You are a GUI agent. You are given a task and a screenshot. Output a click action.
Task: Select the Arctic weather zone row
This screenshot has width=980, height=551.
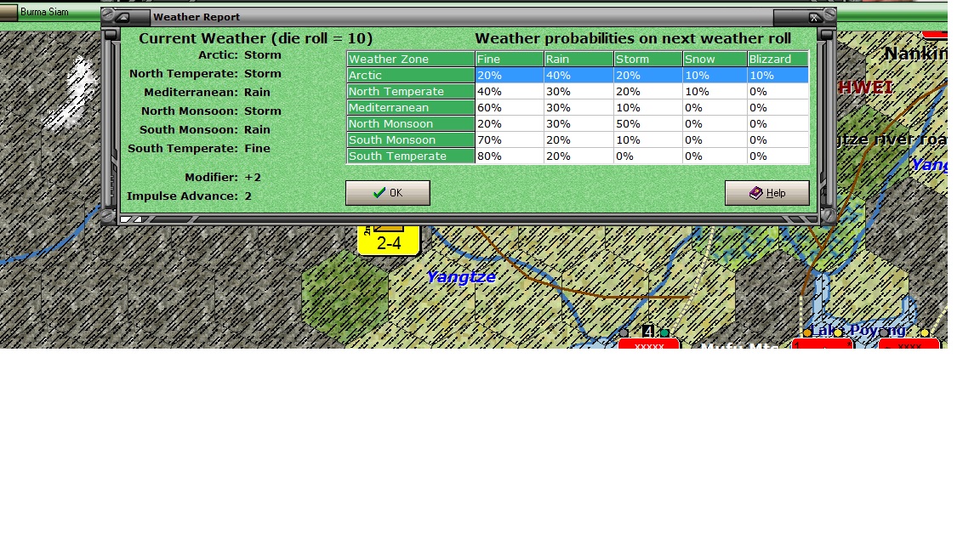point(578,75)
